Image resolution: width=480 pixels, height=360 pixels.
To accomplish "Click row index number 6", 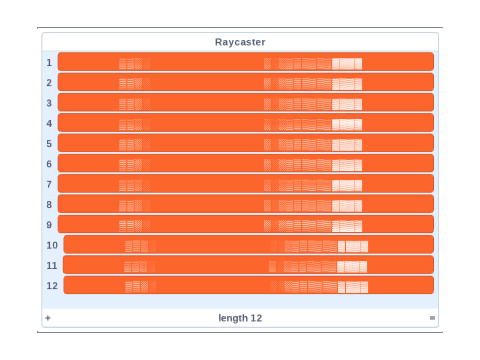I will coord(49,164).
